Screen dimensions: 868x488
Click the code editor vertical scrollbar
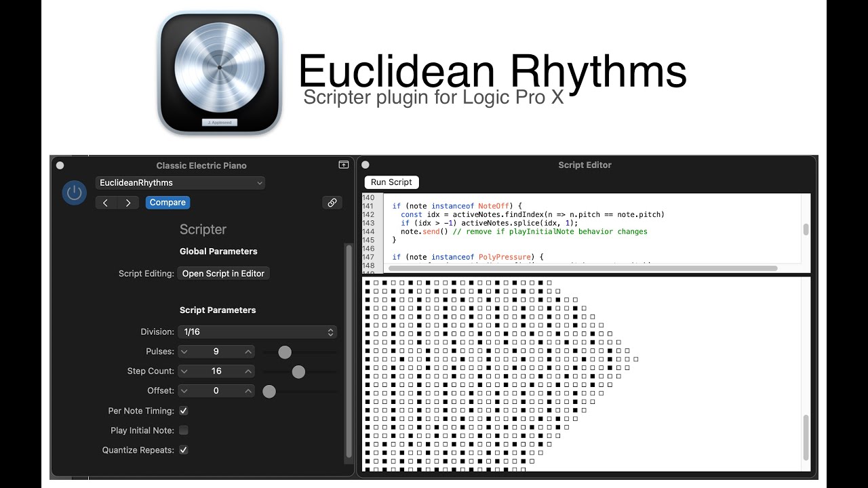(x=806, y=229)
